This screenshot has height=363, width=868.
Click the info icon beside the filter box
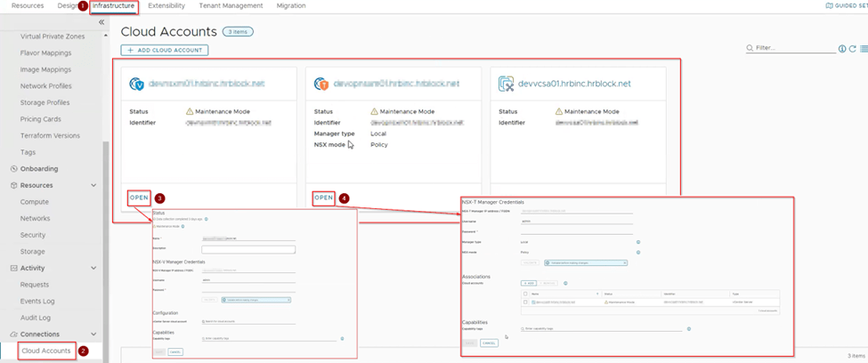coord(842,49)
